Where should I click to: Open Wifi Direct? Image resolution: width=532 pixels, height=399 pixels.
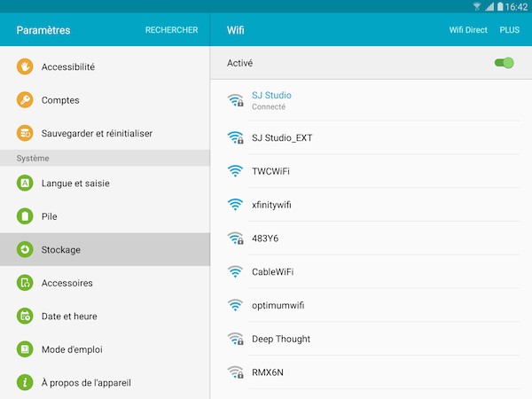pos(468,30)
